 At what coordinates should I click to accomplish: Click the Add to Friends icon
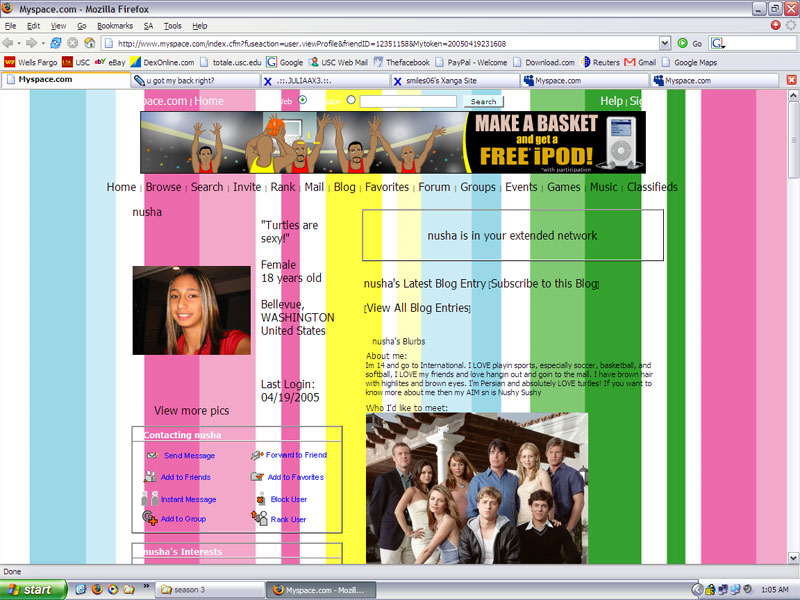tap(150, 477)
